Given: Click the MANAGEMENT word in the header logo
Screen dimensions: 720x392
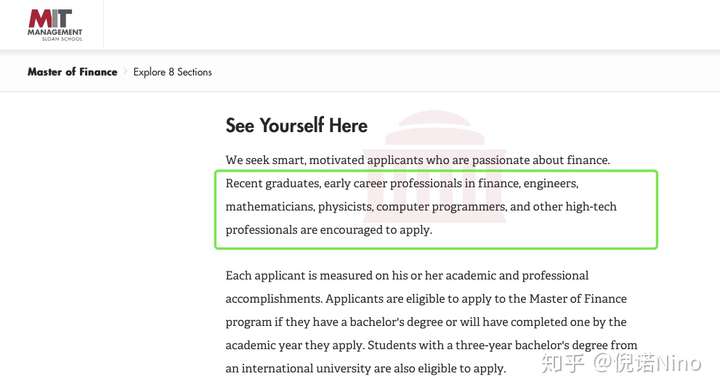Looking at the screenshot, I should (x=55, y=32).
